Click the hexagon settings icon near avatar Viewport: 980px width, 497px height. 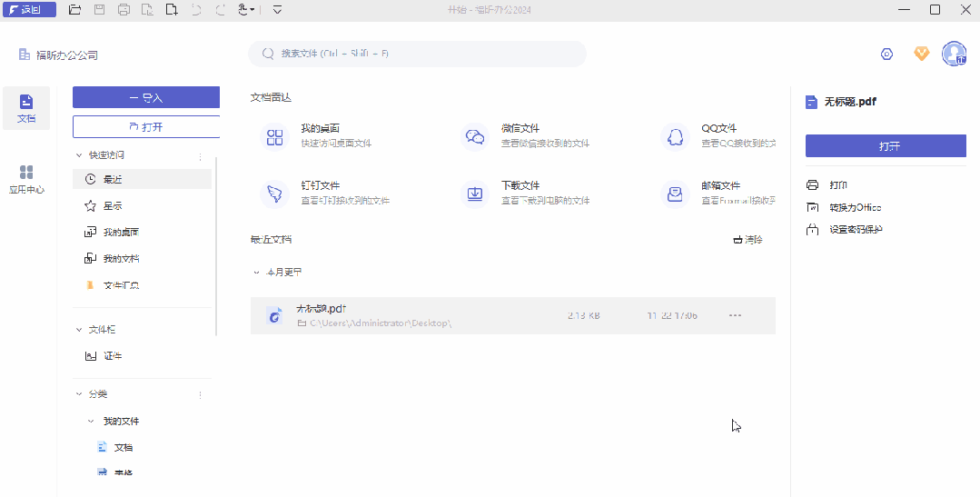pos(887,55)
